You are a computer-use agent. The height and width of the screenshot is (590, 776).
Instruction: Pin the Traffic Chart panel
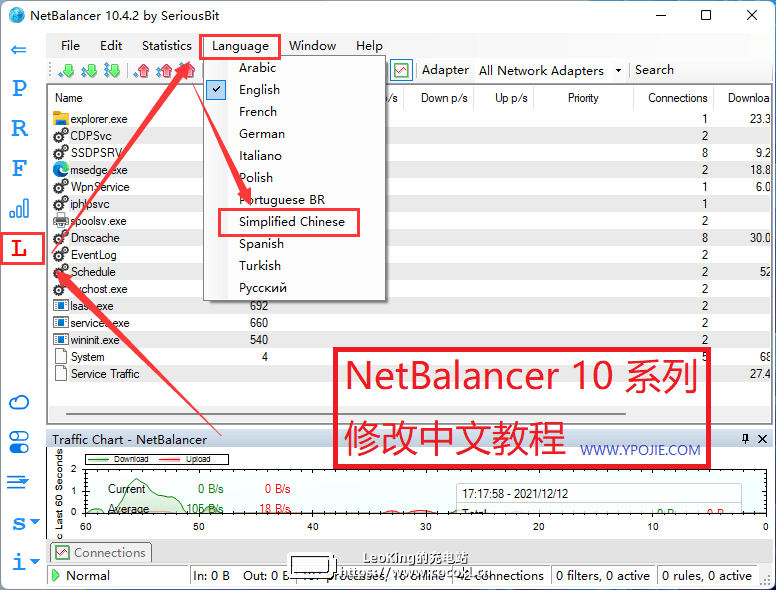pyautogui.click(x=745, y=439)
